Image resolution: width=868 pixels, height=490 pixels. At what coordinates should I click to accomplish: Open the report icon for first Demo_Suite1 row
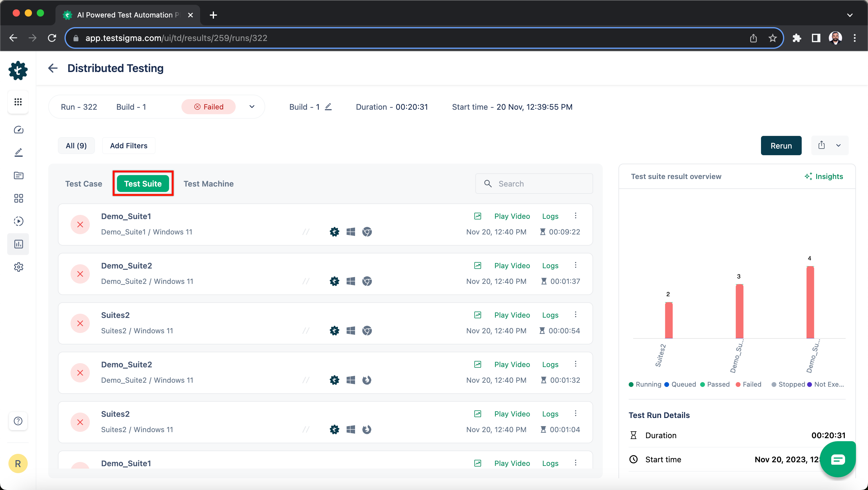pos(477,216)
